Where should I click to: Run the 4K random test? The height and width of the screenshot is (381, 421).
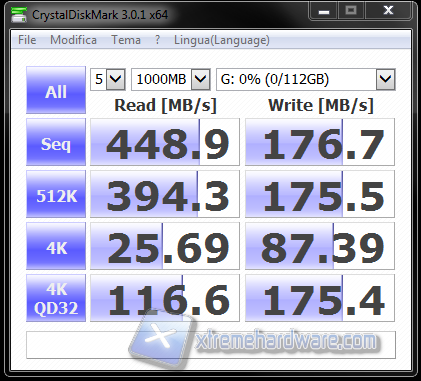point(56,246)
